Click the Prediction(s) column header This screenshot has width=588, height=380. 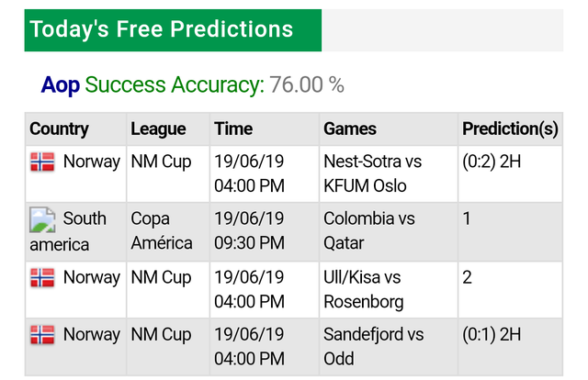(x=510, y=129)
